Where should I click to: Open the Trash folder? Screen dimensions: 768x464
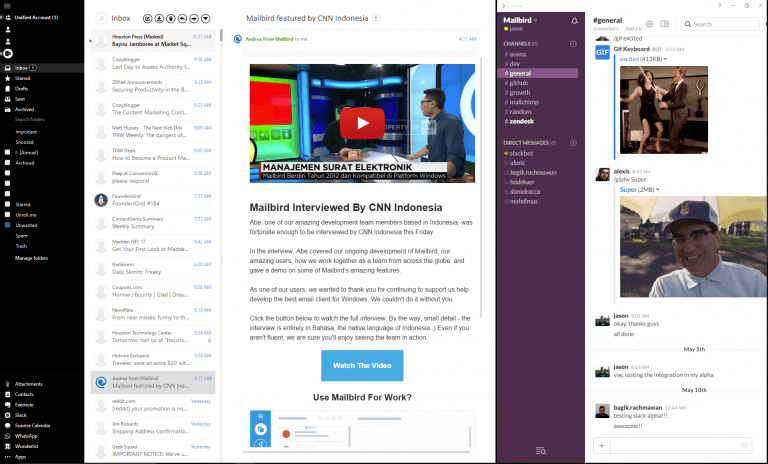(x=21, y=246)
